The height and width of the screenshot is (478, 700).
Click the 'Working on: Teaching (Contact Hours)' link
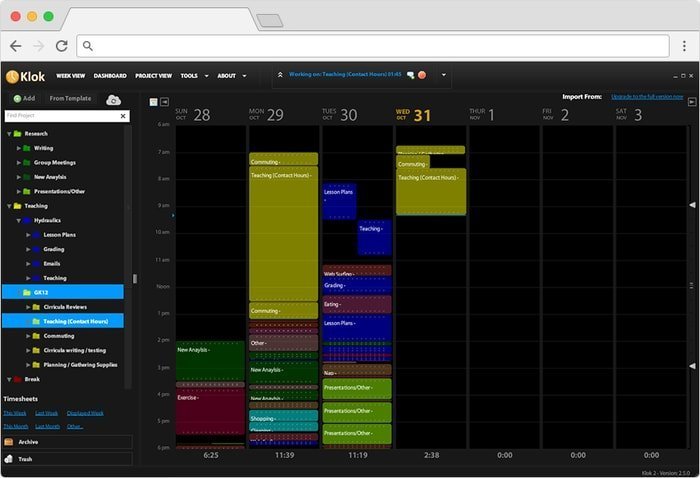(345, 75)
